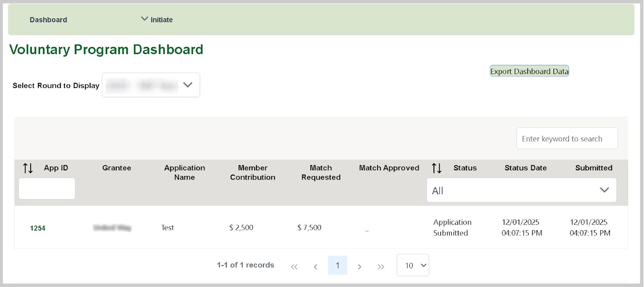Open application 1254 link
Viewport: 644px width, 287px height.
coord(37,228)
